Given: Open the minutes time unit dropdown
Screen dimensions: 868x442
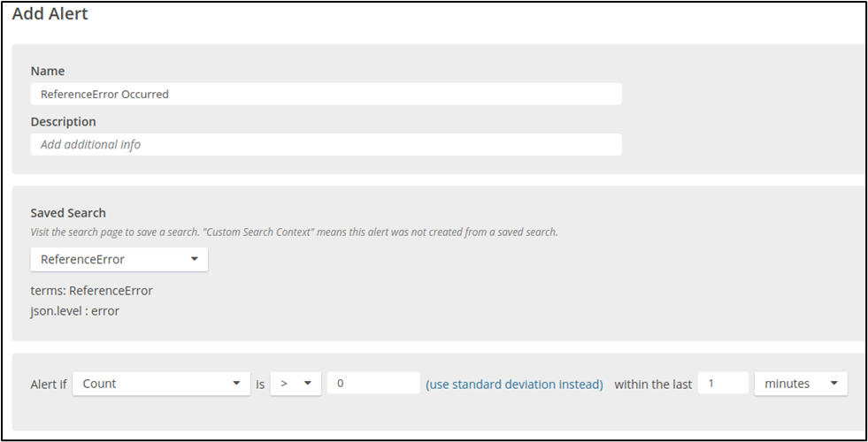Looking at the screenshot, I should coord(800,384).
